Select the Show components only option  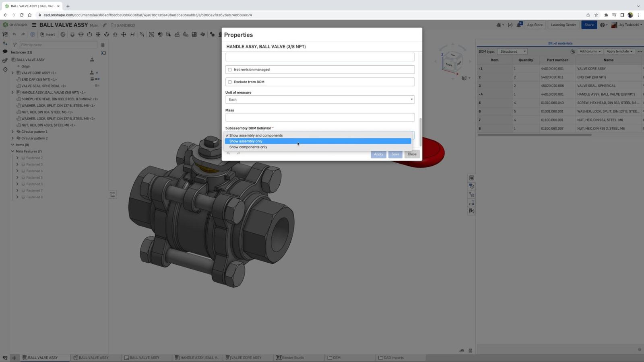coord(248,147)
